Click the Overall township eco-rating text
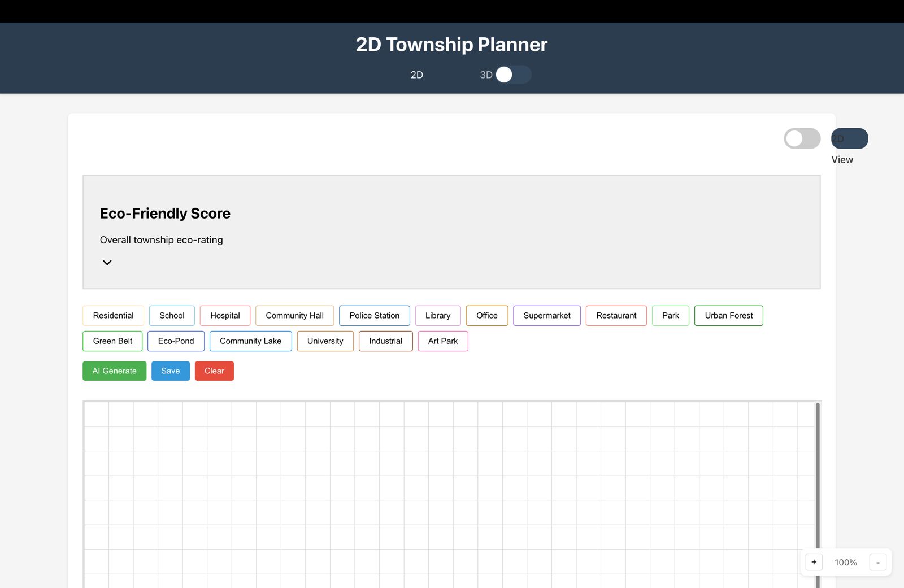Viewport: 904px width, 588px height. [x=161, y=240]
